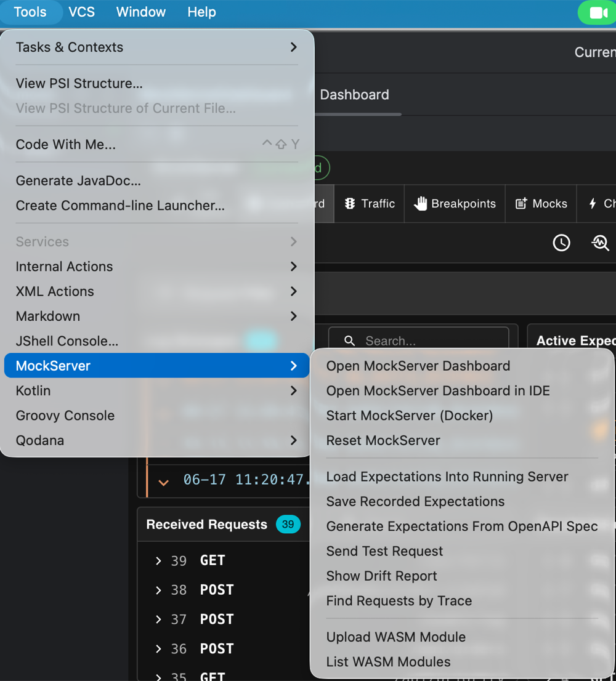616x681 pixels.
Task: Choose Load Expectations Into Running Server
Action: coord(462,477)
